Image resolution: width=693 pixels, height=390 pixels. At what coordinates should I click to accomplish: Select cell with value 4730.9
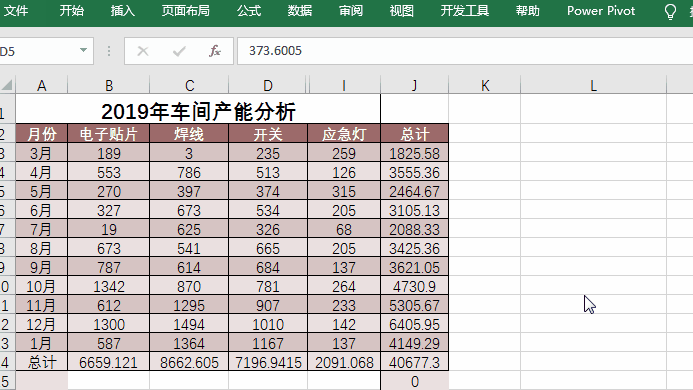(415, 286)
